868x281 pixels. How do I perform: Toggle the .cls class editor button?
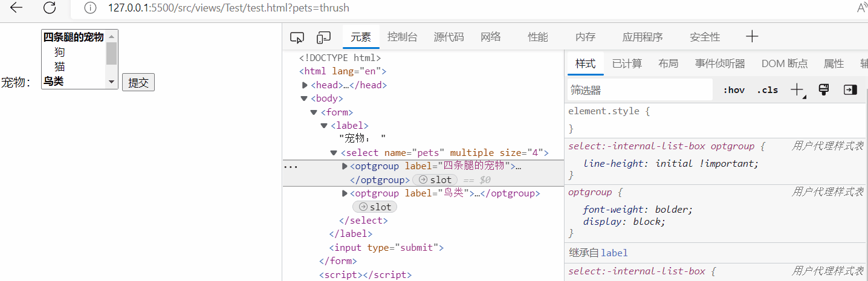click(768, 90)
